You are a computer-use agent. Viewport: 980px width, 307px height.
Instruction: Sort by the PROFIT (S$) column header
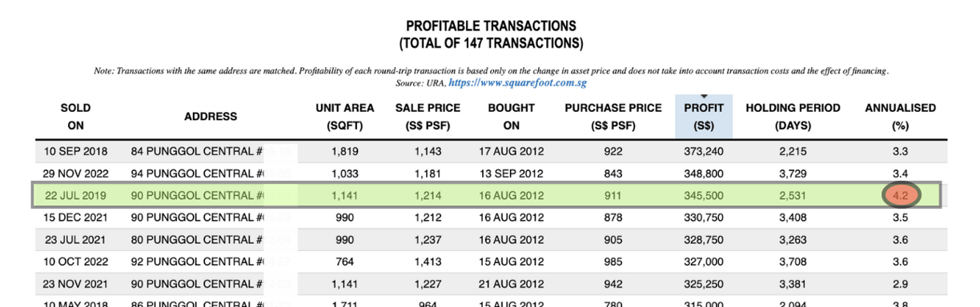703,117
